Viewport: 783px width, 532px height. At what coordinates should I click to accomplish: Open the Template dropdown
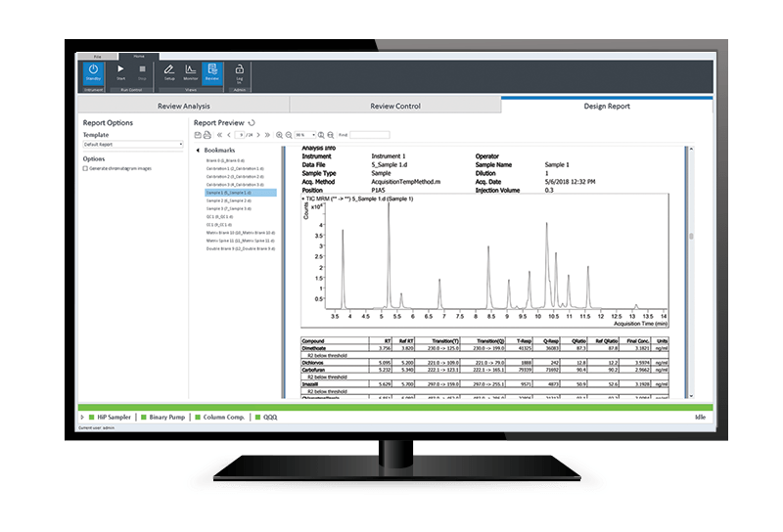133,145
